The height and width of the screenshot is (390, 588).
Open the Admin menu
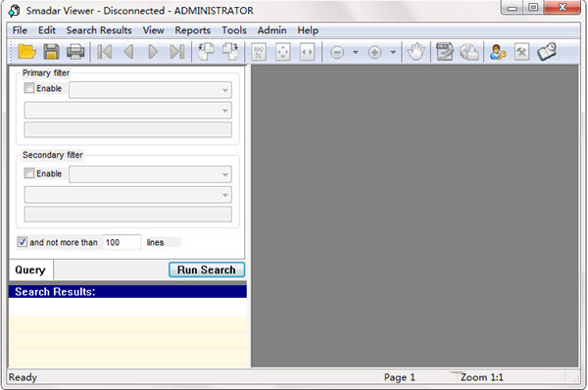tap(271, 30)
